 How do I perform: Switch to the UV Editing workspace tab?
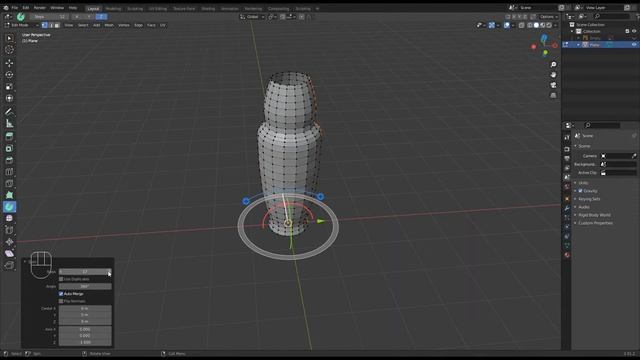tap(158, 9)
